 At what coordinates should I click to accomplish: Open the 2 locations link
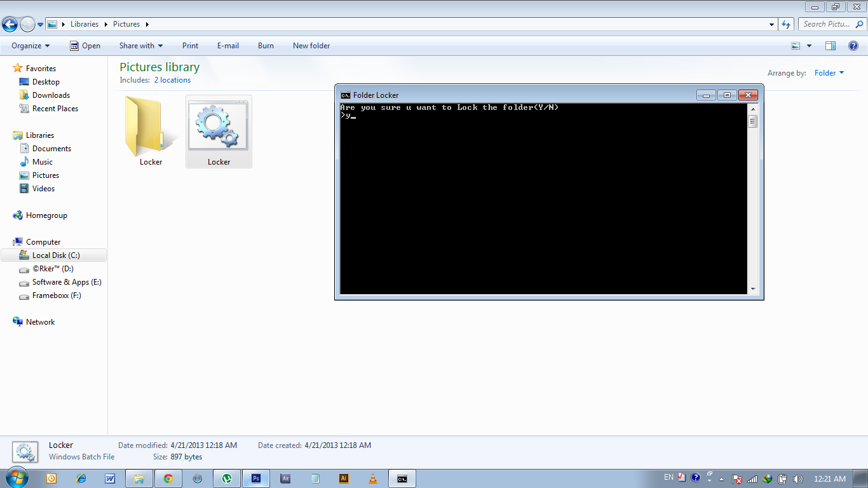(172, 80)
